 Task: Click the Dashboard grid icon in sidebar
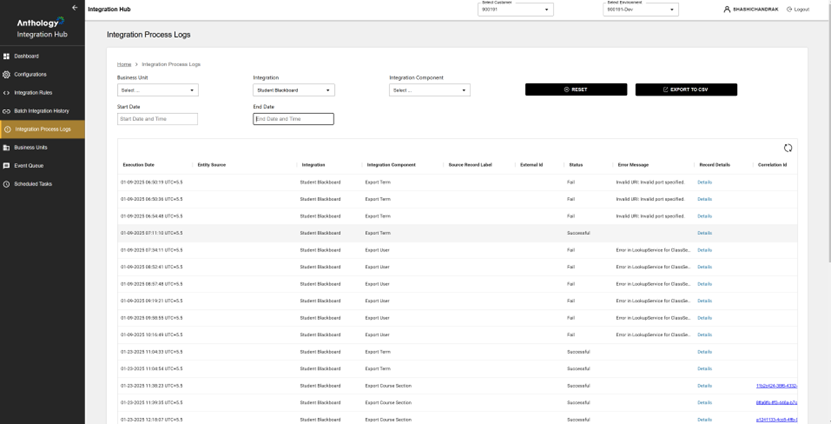[x=6, y=56]
